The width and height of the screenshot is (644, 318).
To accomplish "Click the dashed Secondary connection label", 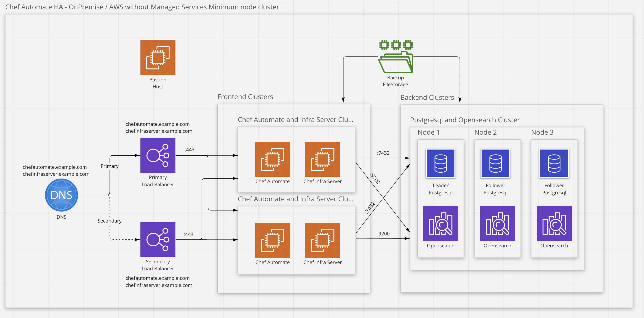I will coord(109,221).
